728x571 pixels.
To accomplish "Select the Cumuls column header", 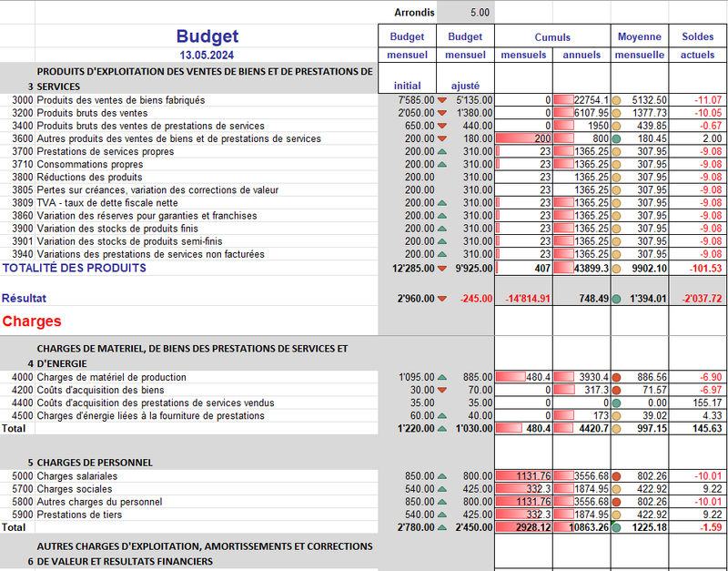I will pyautogui.click(x=552, y=36).
